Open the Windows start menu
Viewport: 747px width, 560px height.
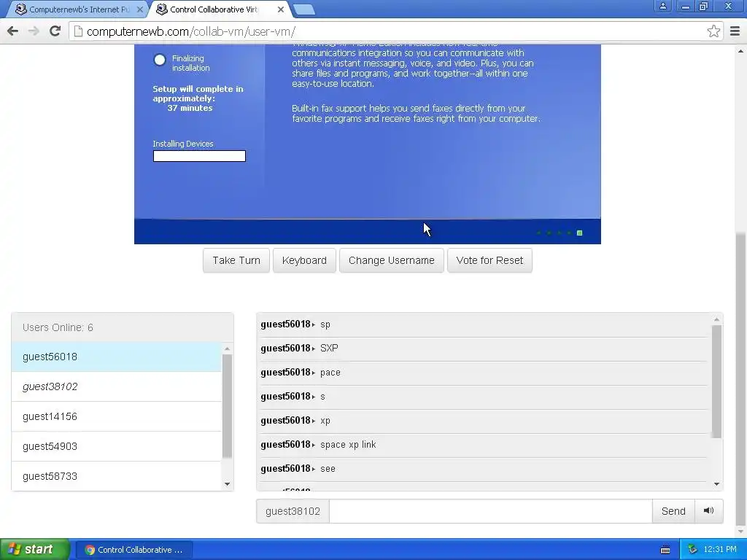(35, 550)
